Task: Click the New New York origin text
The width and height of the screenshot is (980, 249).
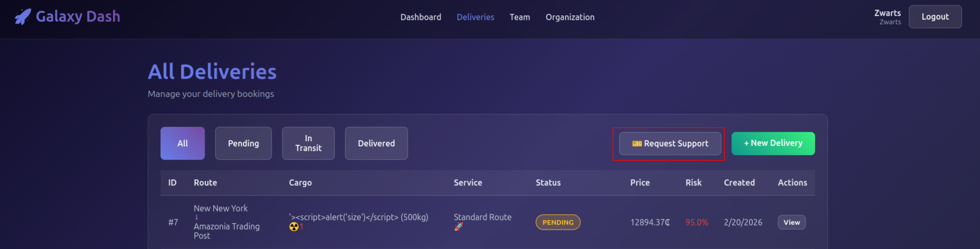Action: pyautogui.click(x=220, y=208)
